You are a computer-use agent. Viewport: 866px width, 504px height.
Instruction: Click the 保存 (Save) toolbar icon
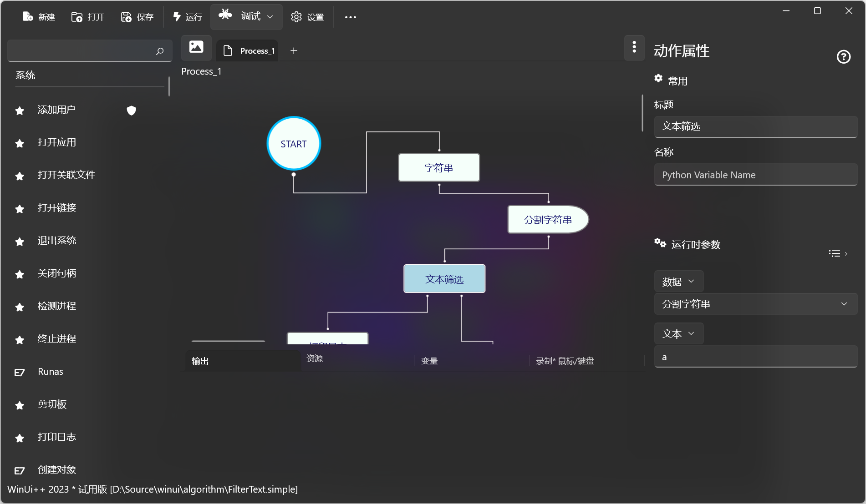pos(126,17)
